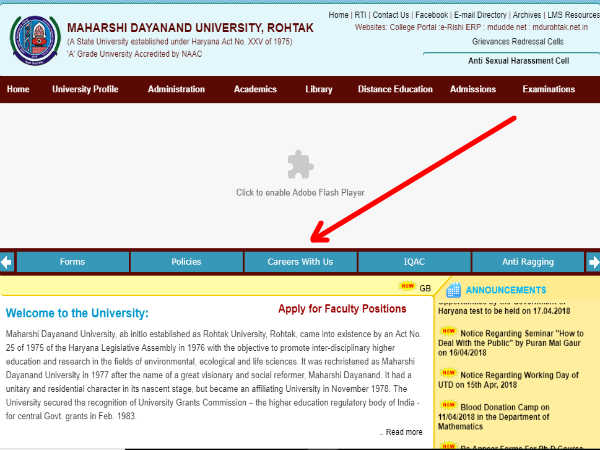
Task: Open the notice on Puran Mal Gaur seminar
Action: 510,343
